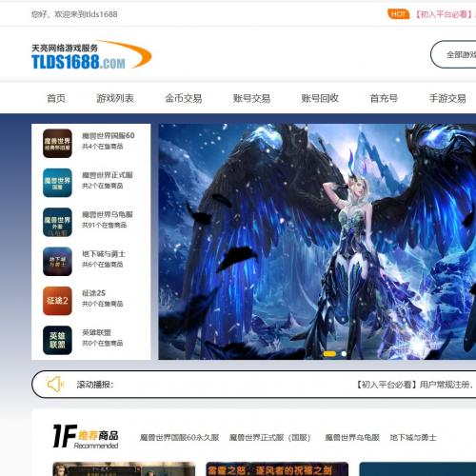Go to the 首页 nav item
The height and width of the screenshot is (476, 476).
click(x=56, y=98)
